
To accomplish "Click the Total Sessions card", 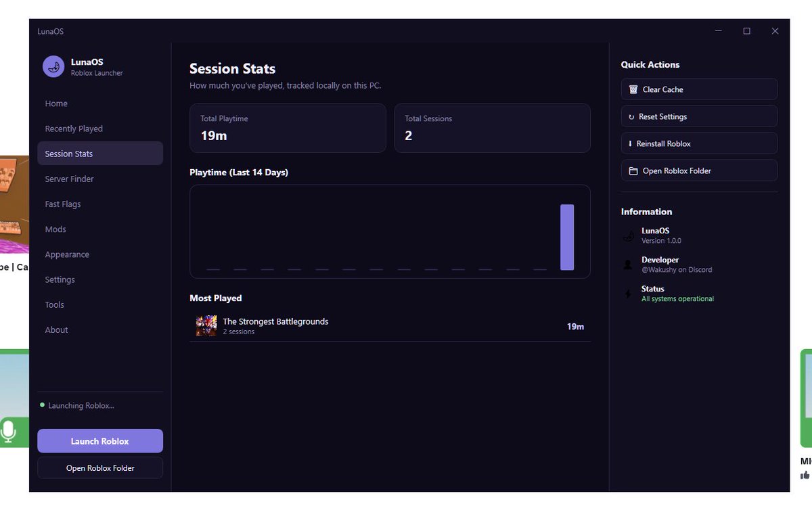I will (x=492, y=128).
